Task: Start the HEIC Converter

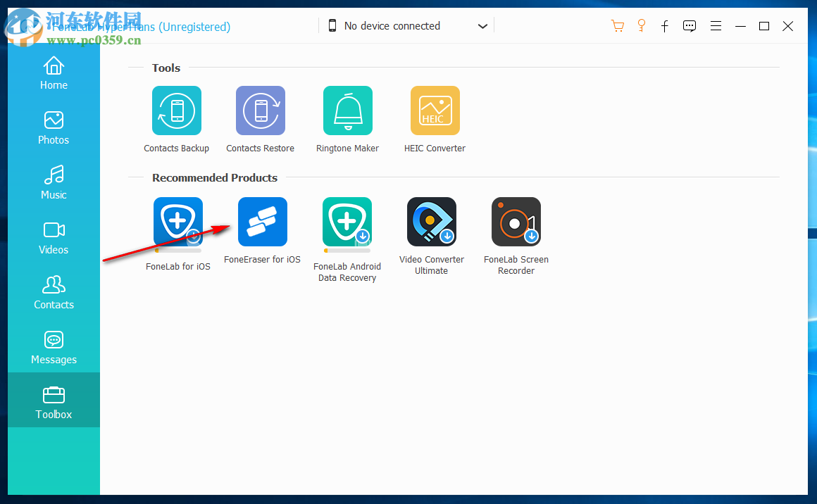Action: (435, 111)
